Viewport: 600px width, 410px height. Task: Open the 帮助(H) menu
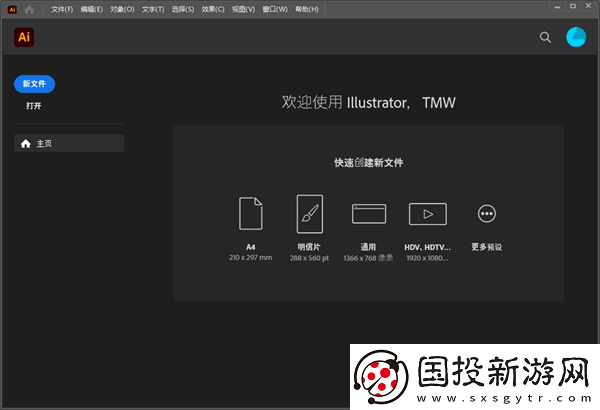tap(307, 9)
